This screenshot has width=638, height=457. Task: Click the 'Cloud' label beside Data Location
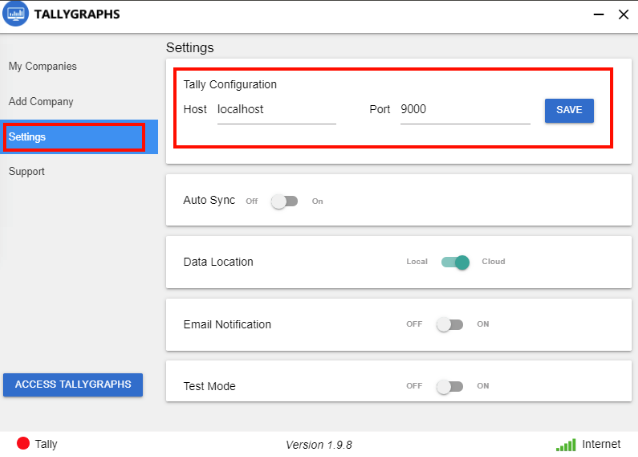pyautogui.click(x=493, y=261)
